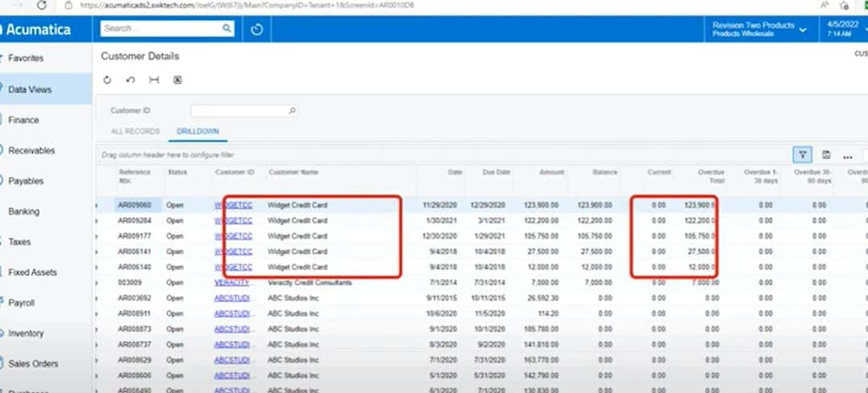This screenshot has height=393, width=868.
Task: Click the fit-to-screen columns icon
Action: pyautogui.click(x=154, y=80)
